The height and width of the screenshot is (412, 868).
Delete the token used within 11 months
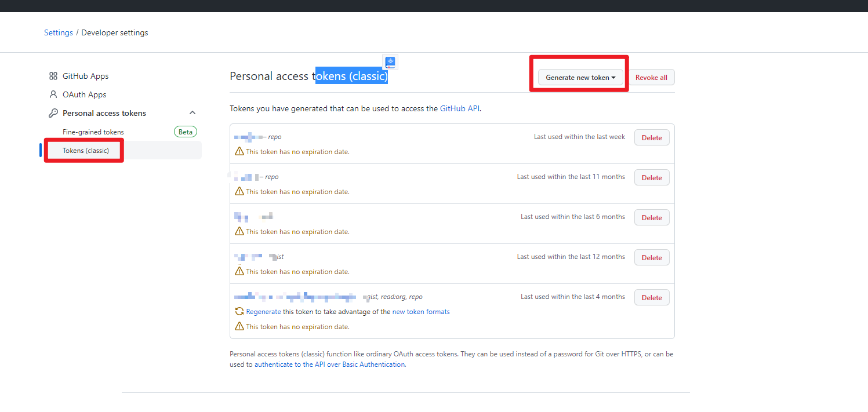[x=652, y=178]
